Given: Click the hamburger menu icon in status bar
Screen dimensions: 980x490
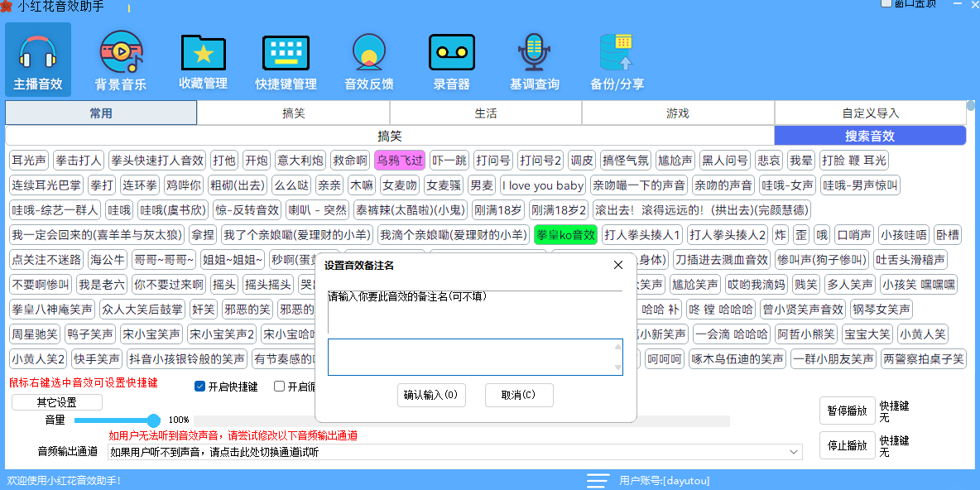Looking at the screenshot, I should 598,481.
